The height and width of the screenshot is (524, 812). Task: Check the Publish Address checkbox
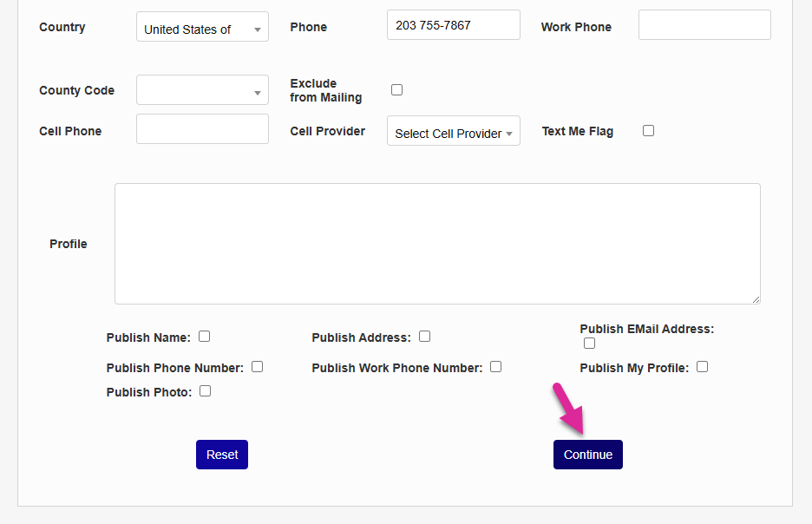(x=425, y=337)
